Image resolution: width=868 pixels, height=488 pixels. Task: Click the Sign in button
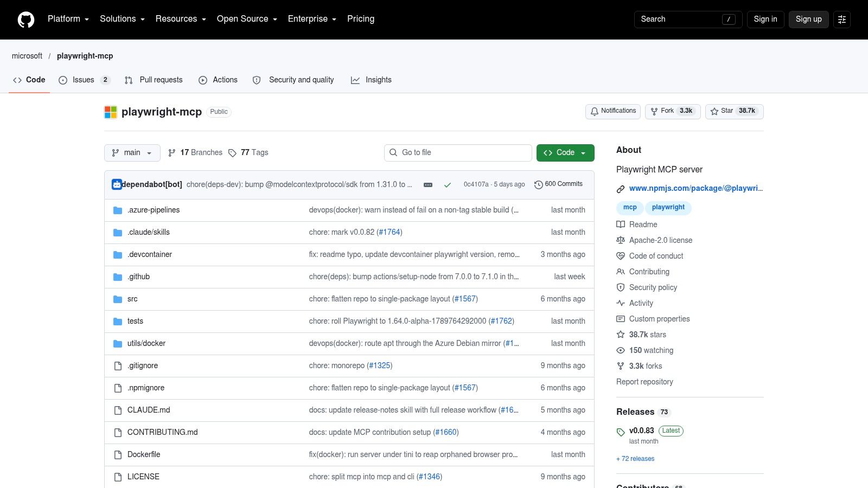[765, 20]
